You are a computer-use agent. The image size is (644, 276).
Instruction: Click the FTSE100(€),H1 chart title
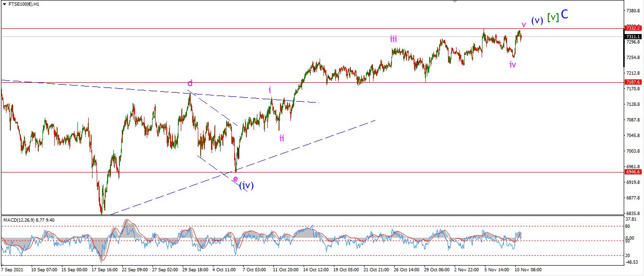click(23, 4)
